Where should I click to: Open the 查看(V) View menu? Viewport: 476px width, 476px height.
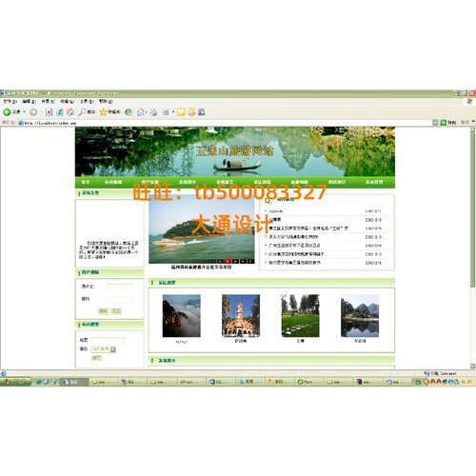click(49, 102)
